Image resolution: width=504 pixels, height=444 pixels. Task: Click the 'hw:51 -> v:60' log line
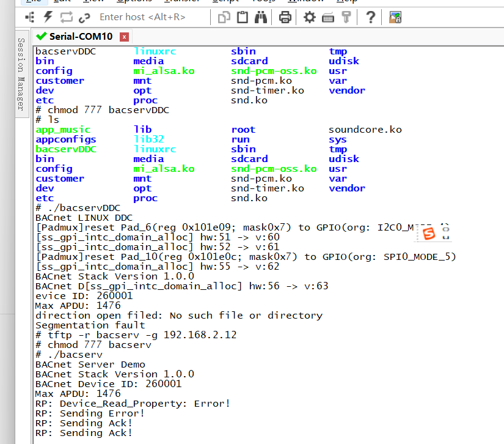(158, 237)
